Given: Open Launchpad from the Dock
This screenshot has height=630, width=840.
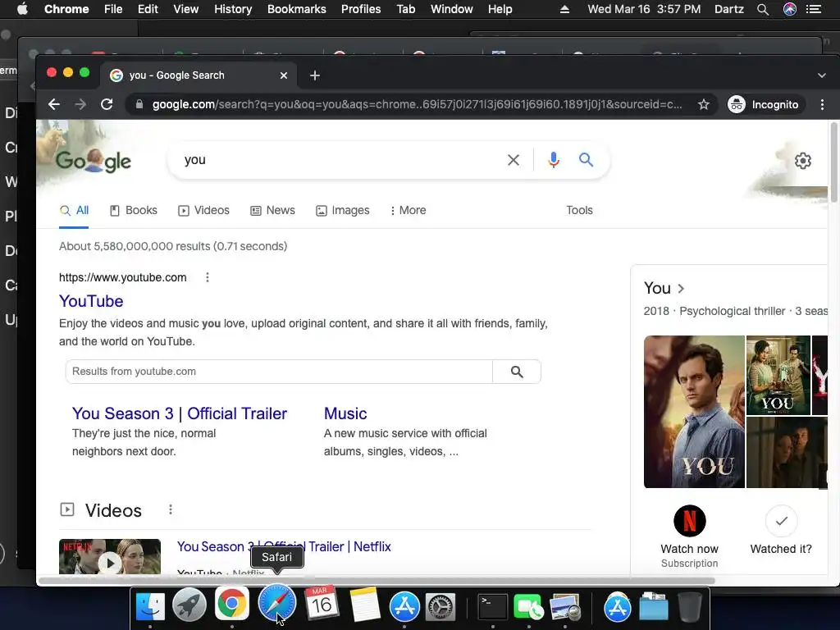Looking at the screenshot, I should point(189,605).
